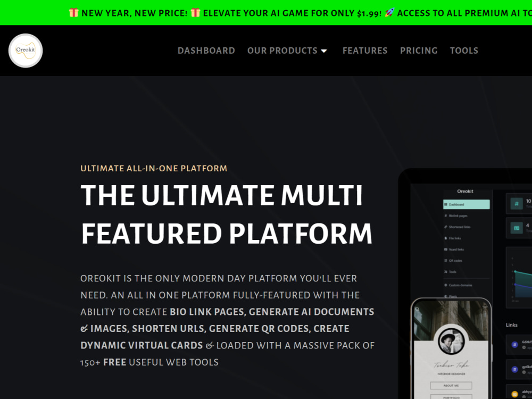The width and height of the screenshot is (532, 399).
Task: Open the Dashboard nav link
Action: click(206, 51)
